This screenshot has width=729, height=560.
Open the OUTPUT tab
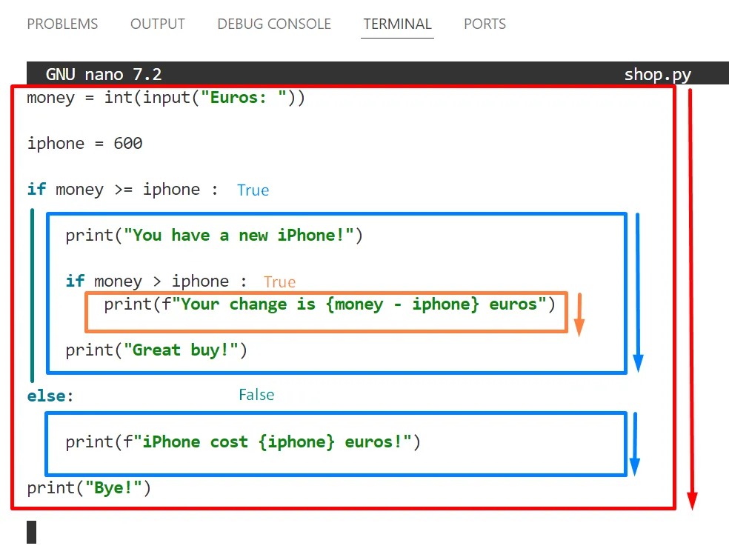[x=157, y=24]
